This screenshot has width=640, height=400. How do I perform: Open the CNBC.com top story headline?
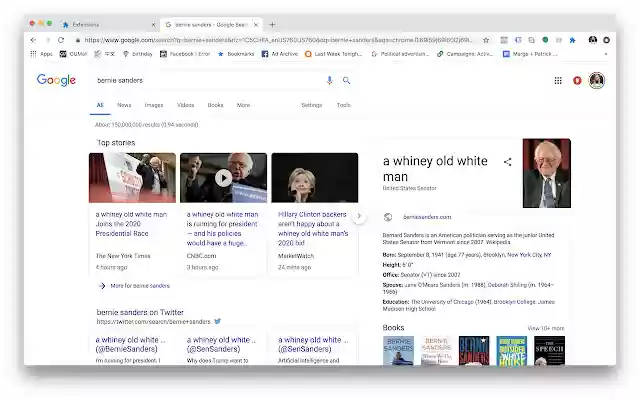click(222, 229)
